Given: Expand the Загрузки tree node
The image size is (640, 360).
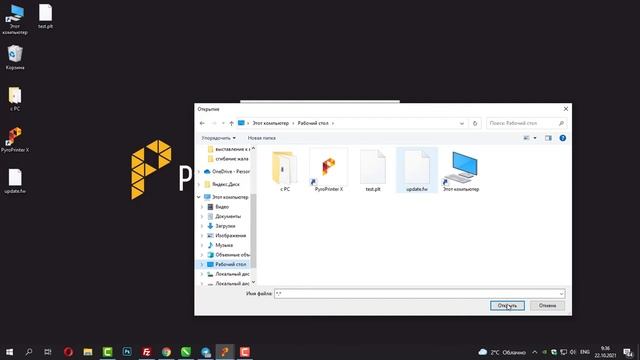Looking at the screenshot, I should [202, 226].
